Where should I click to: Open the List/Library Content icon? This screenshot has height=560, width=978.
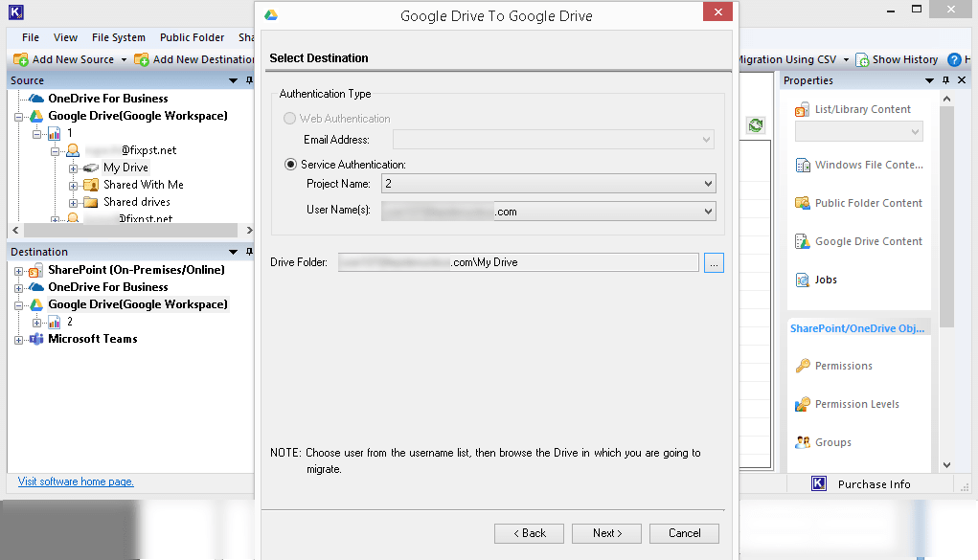click(x=802, y=110)
